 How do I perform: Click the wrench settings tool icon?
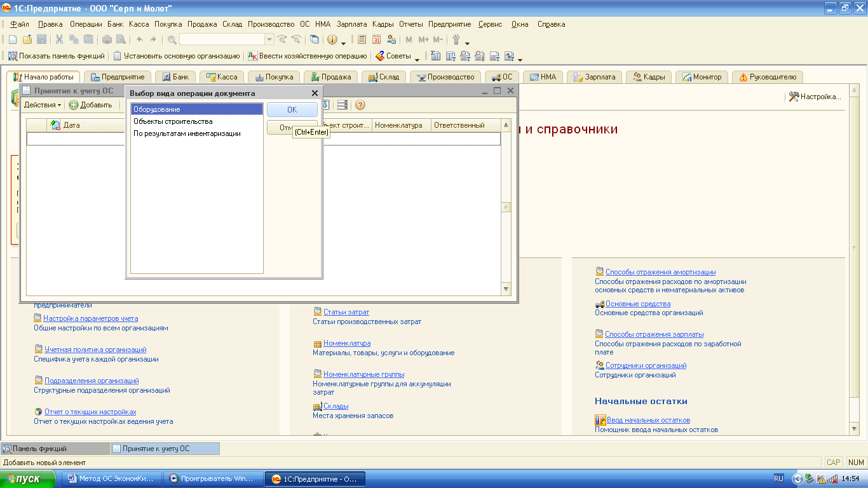point(456,39)
